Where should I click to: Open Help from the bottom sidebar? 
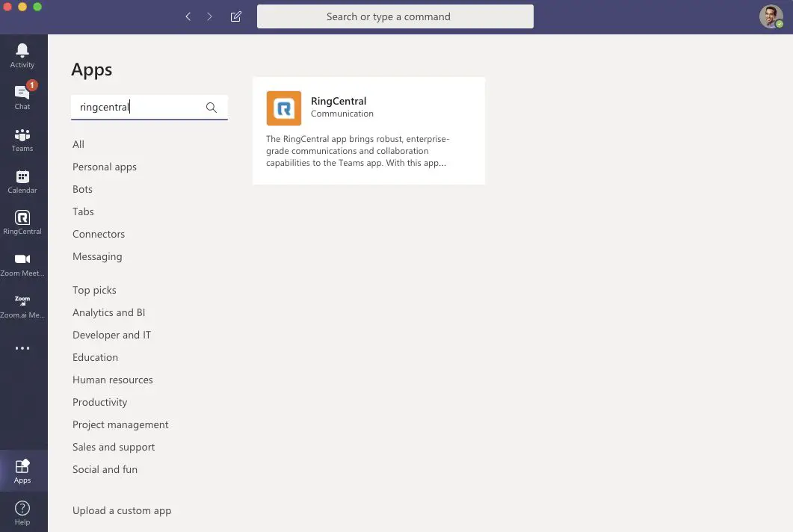click(x=22, y=512)
